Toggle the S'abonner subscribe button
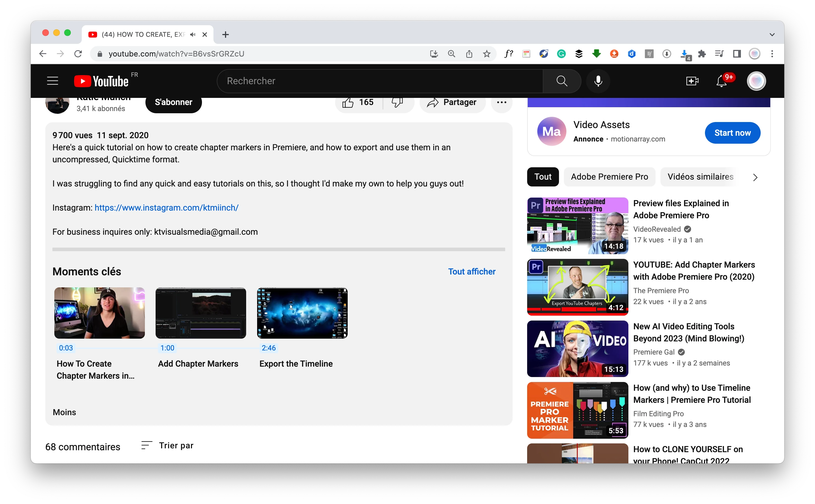Image resolution: width=815 pixels, height=504 pixels. (x=173, y=103)
